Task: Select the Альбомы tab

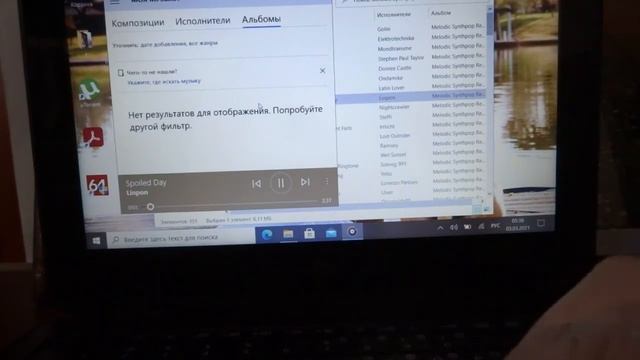Action: pyautogui.click(x=261, y=19)
